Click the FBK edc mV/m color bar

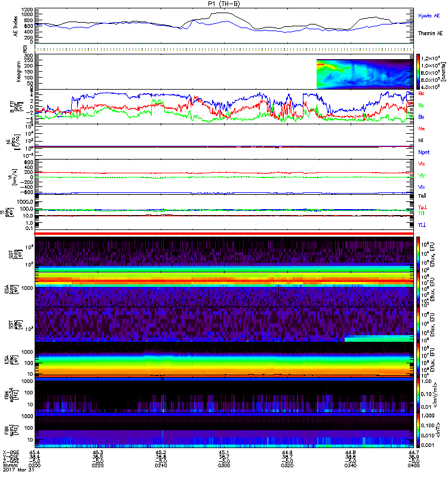coord(418,395)
